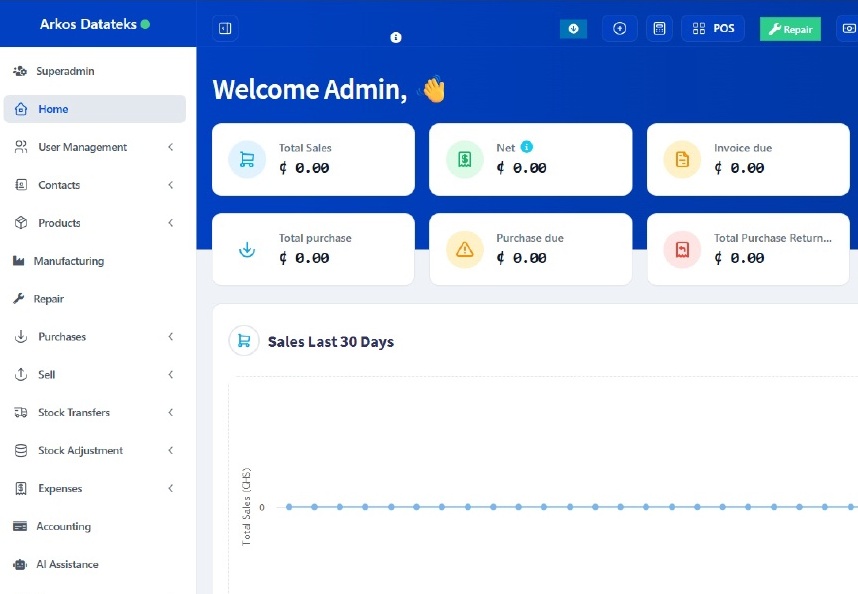
Task: Expand the User Management chevron
Action: 171,147
